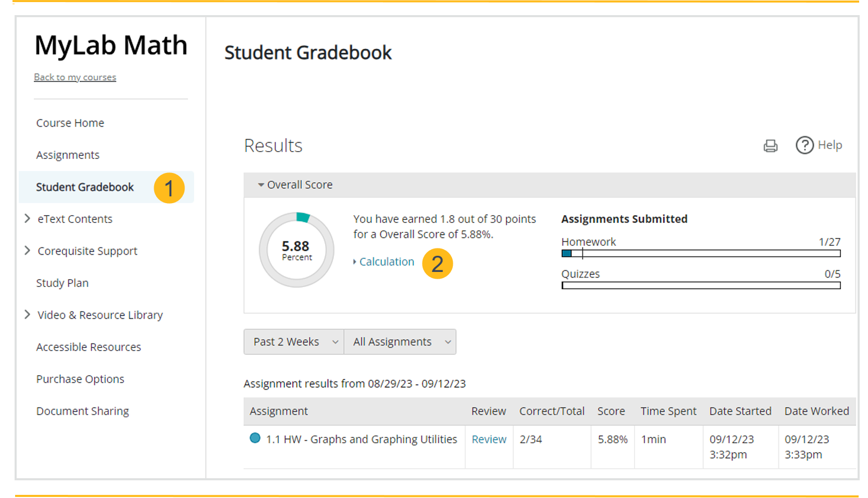868x498 pixels.
Task: Open 1.1 HW - Graphs and Graphing Utilities
Action: click(362, 439)
